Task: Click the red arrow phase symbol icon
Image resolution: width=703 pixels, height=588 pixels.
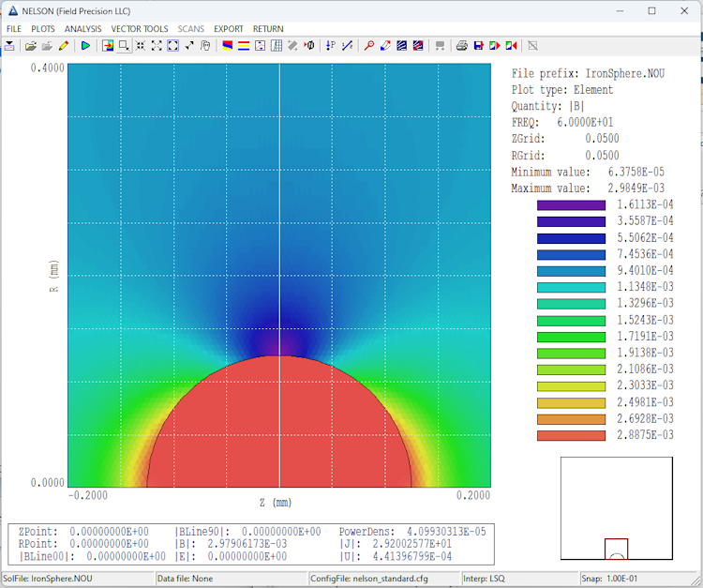Action: click(x=309, y=46)
